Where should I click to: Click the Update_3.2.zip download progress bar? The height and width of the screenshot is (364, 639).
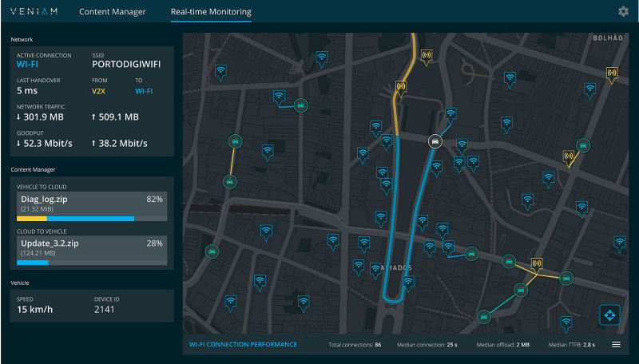91,262
